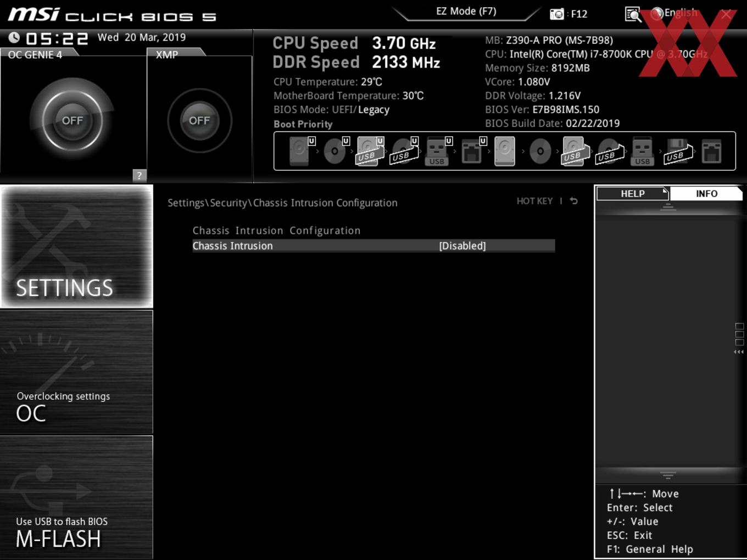Select the XMP tab label
This screenshot has height=560, width=747.
coord(167,55)
